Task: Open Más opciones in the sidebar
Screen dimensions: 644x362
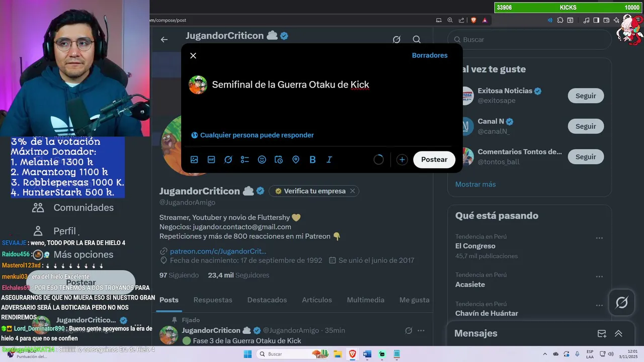Action: coord(73,254)
